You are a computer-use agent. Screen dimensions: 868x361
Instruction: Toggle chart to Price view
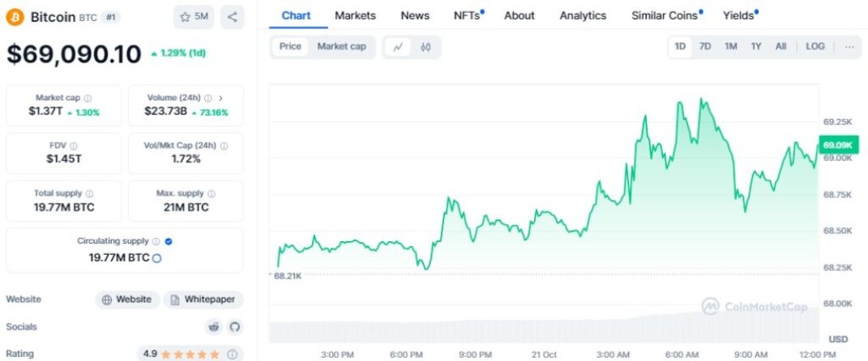[290, 46]
